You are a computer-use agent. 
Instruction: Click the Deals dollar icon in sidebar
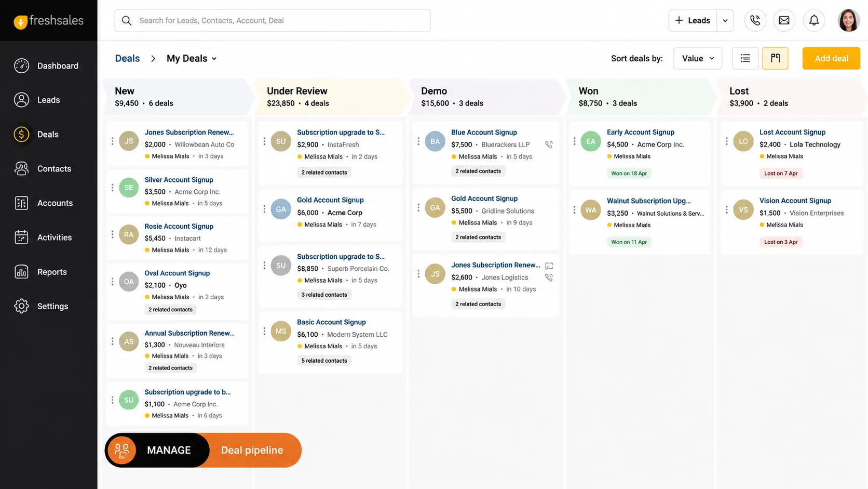click(21, 134)
